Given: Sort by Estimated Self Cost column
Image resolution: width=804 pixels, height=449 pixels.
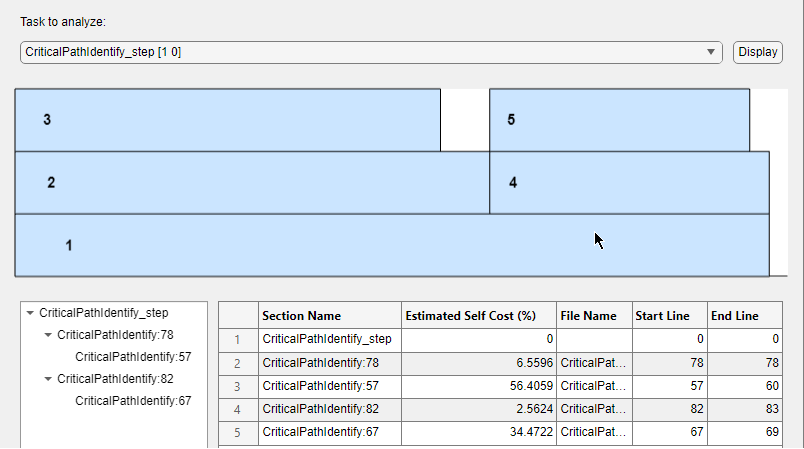Looking at the screenshot, I should coord(478,316).
